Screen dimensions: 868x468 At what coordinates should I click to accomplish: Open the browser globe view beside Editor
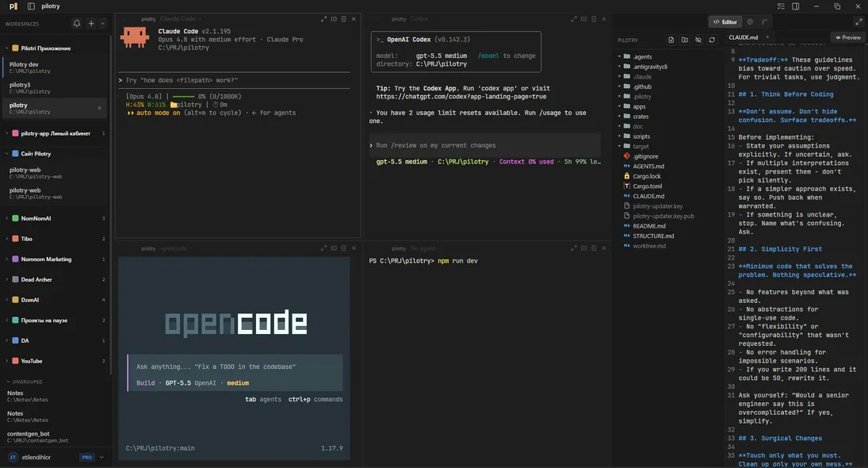tap(750, 21)
